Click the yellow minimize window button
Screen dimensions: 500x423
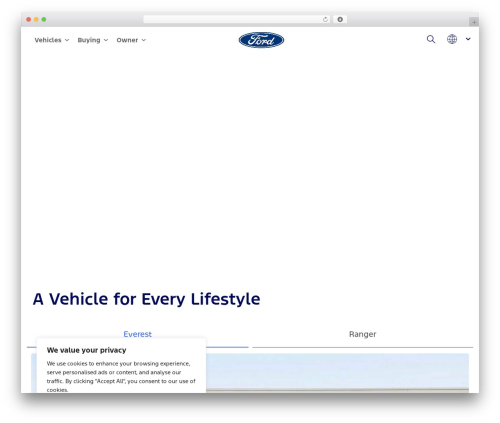36,20
